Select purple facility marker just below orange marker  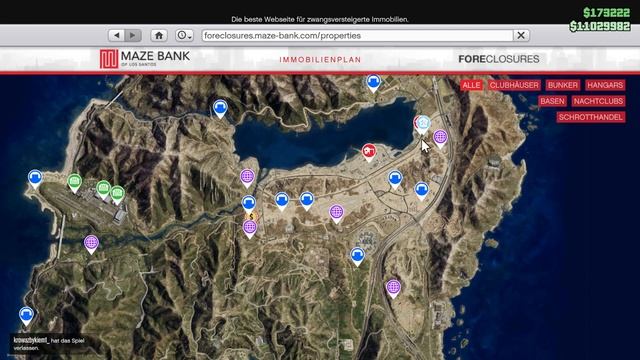click(x=250, y=228)
